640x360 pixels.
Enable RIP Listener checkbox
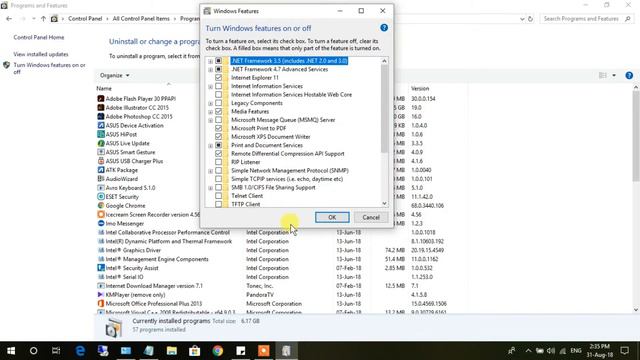[x=218, y=162]
